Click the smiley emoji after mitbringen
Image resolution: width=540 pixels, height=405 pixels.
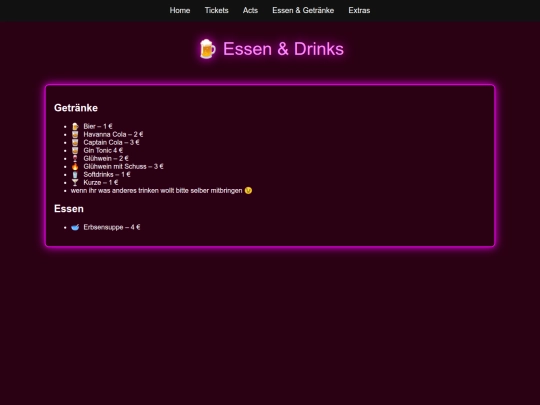248,190
